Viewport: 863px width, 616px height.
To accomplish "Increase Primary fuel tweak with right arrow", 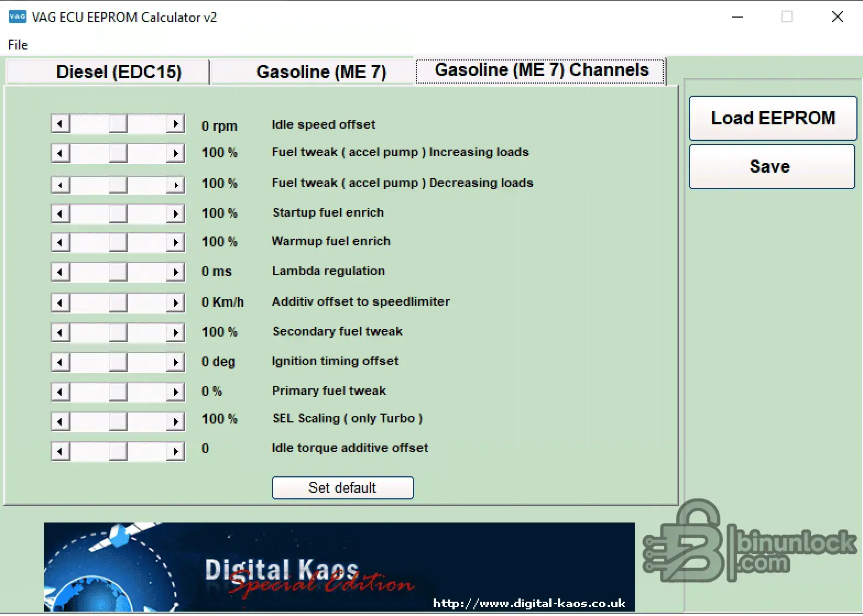I will tap(176, 392).
